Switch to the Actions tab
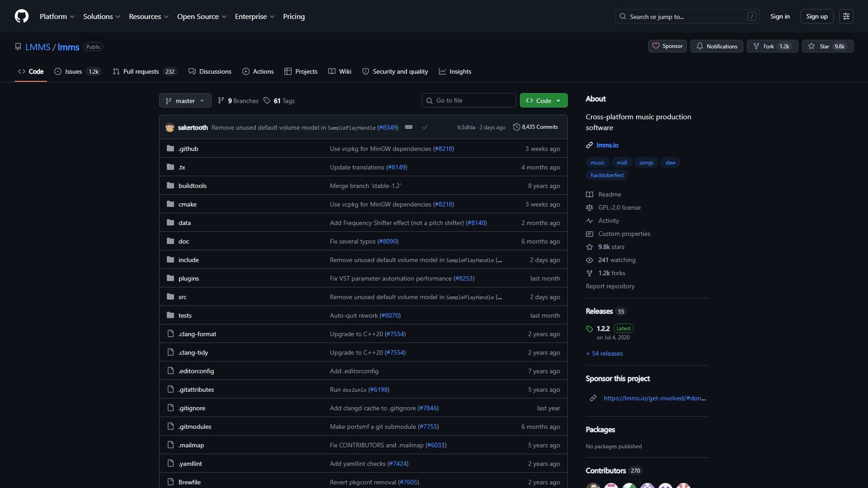Viewport: 868px width, 488px height. pyautogui.click(x=258, y=71)
